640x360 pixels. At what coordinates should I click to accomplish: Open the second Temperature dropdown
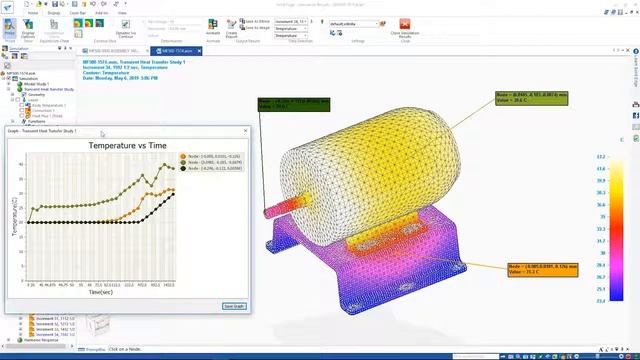291,36
